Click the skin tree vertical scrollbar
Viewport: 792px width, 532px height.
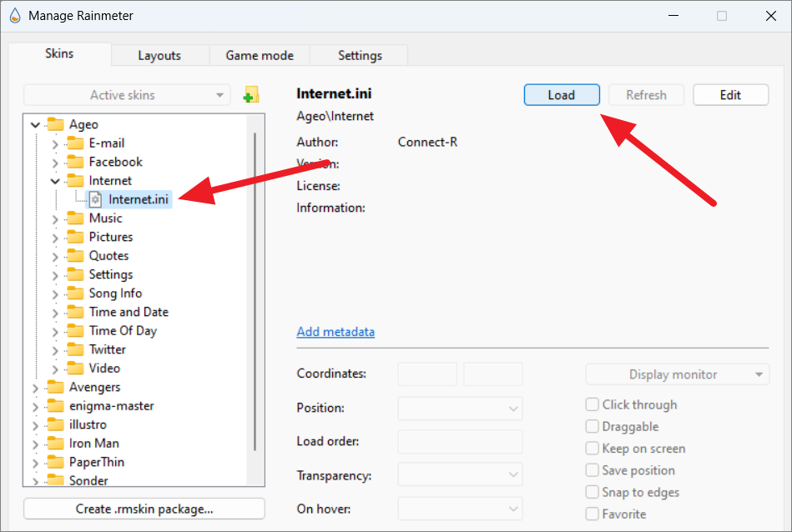[255, 292]
